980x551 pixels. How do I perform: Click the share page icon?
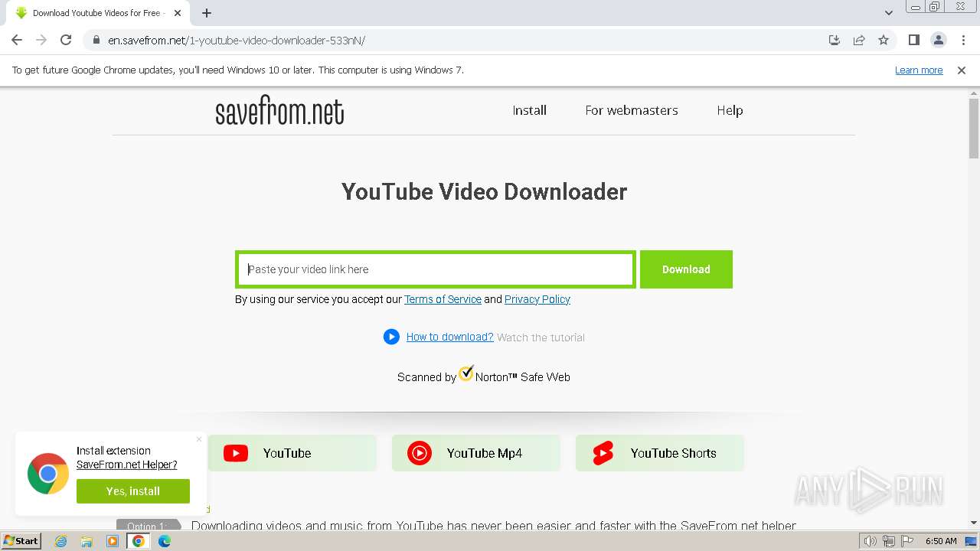pos(859,40)
